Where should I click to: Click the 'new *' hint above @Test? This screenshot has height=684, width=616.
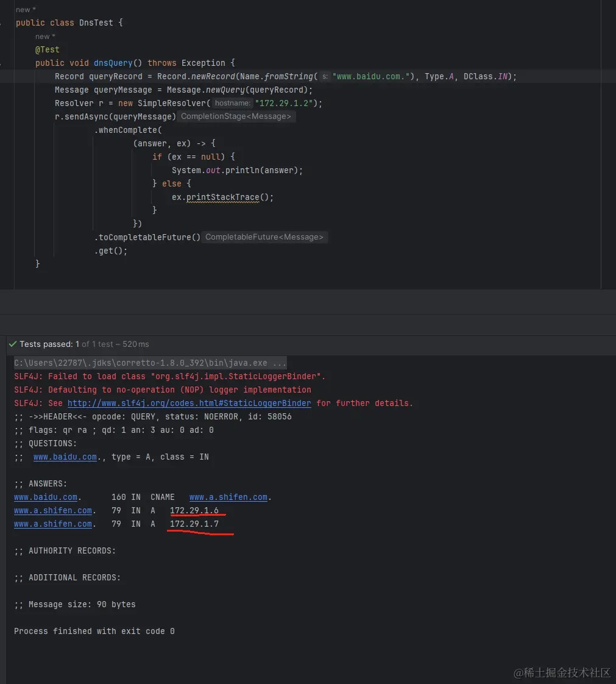pos(45,37)
